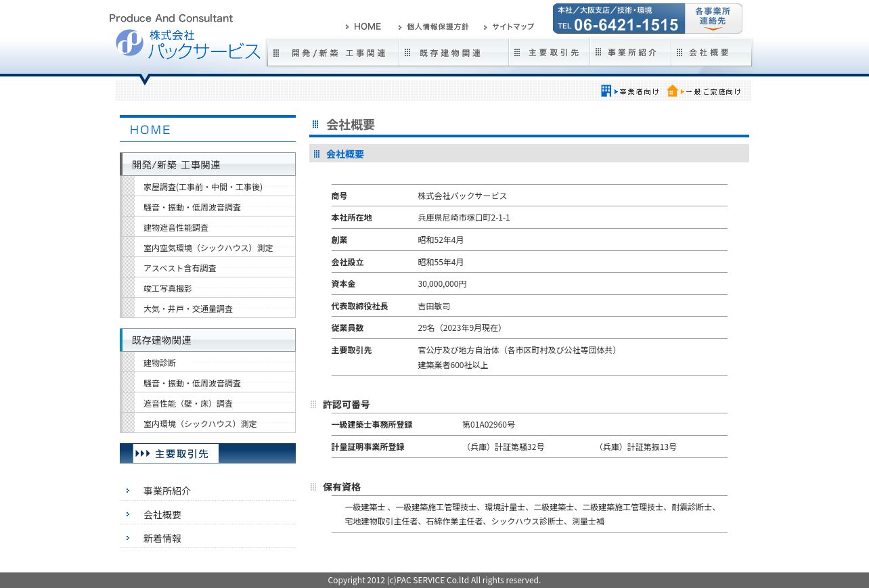Click the orange house icon for 一般ご家庭向け

[672, 91]
